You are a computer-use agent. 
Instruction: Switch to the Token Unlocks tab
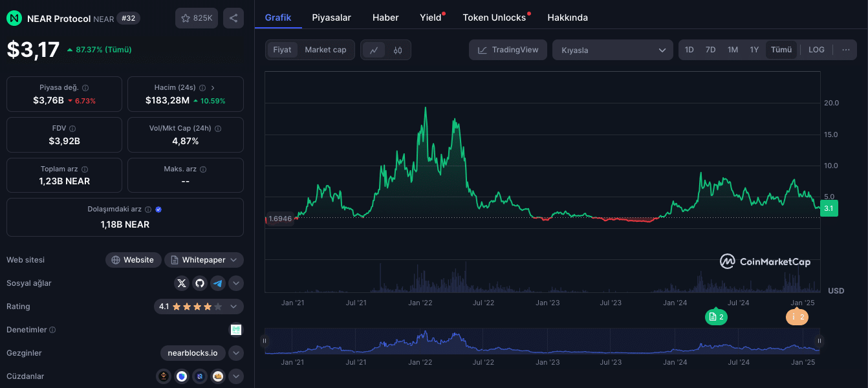tap(495, 17)
